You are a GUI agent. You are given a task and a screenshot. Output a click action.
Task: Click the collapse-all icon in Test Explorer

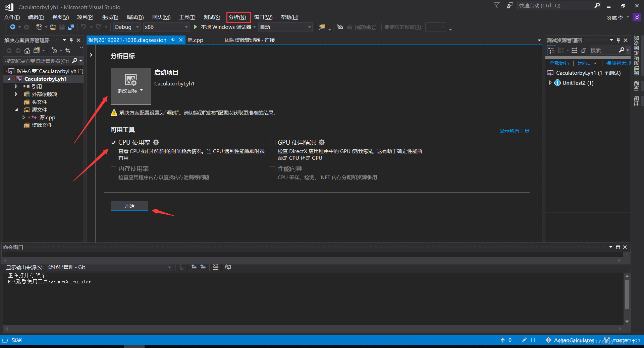click(584, 50)
